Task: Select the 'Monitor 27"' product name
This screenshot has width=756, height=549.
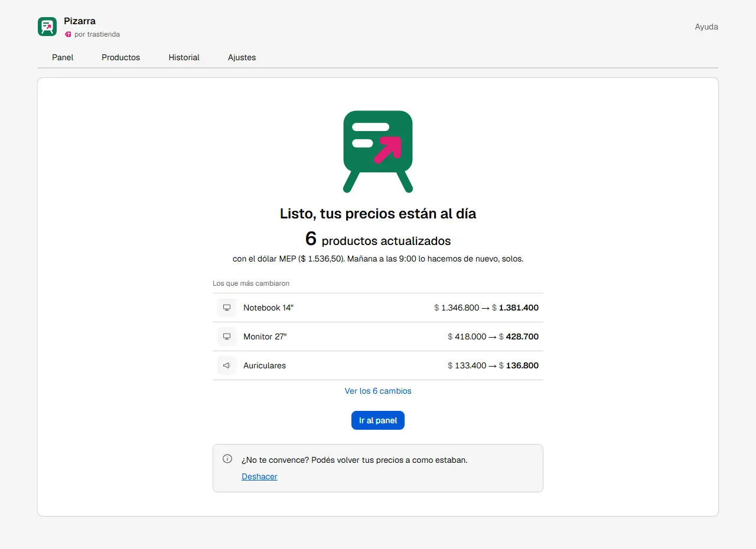Action: (x=265, y=336)
